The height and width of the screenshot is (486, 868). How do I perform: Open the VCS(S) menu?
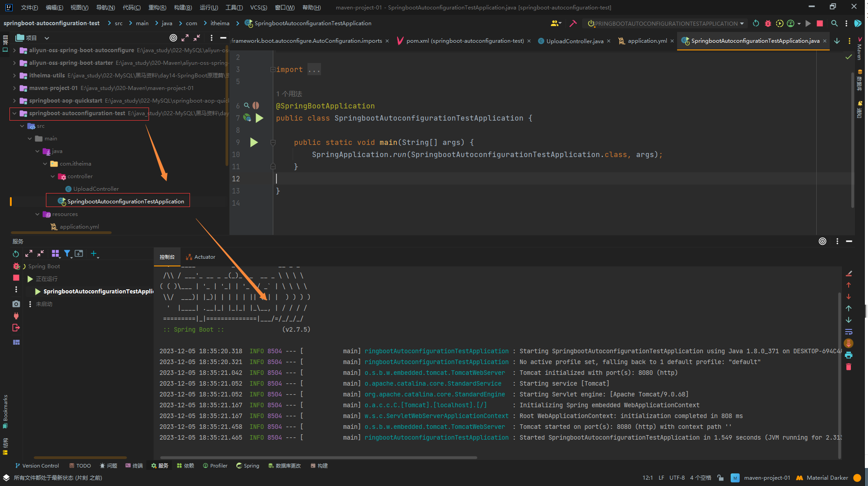pyautogui.click(x=258, y=7)
